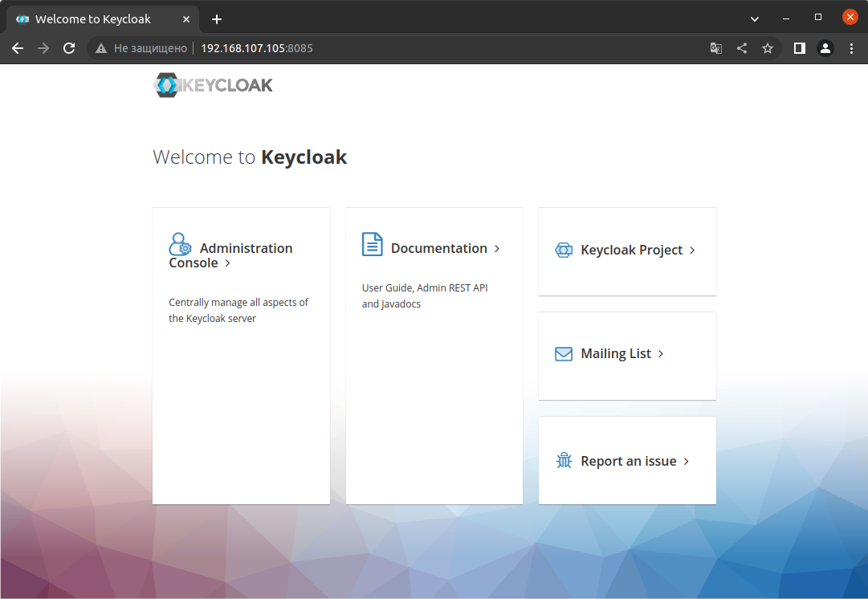Open the tab search dropdown arrow
The width and height of the screenshot is (868, 599).
coord(755,18)
